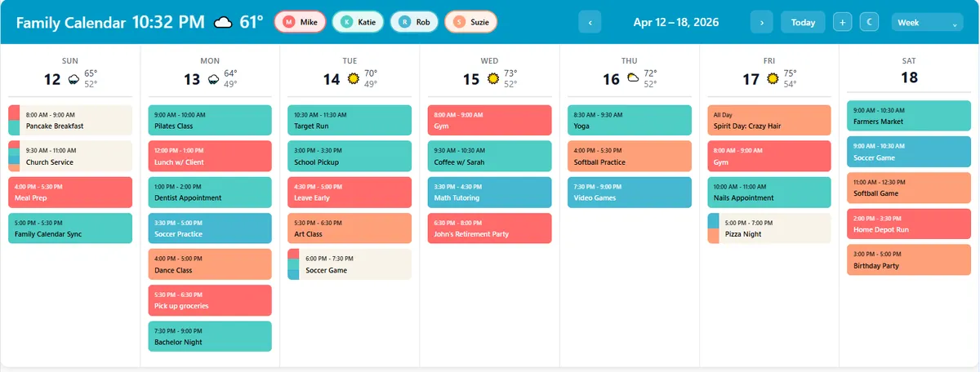Image resolution: width=980 pixels, height=372 pixels.
Task: Open John's Retirement Party event
Action: [x=490, y=228]
